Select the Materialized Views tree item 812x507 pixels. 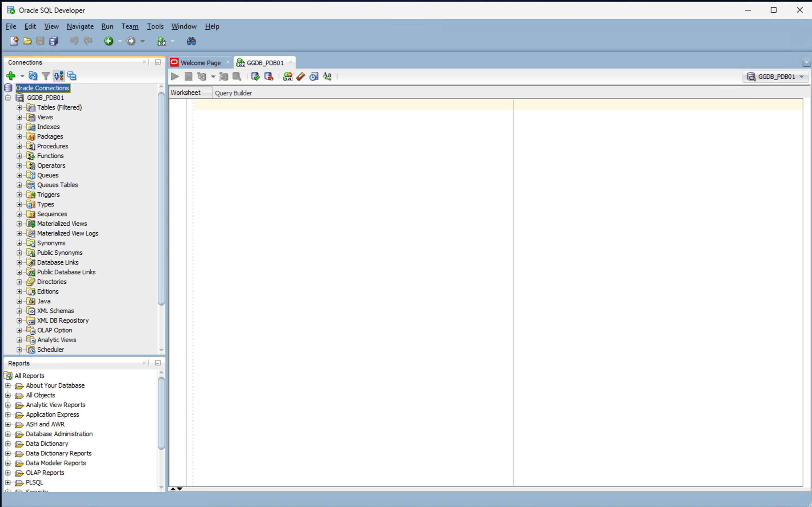pos(62,223)
